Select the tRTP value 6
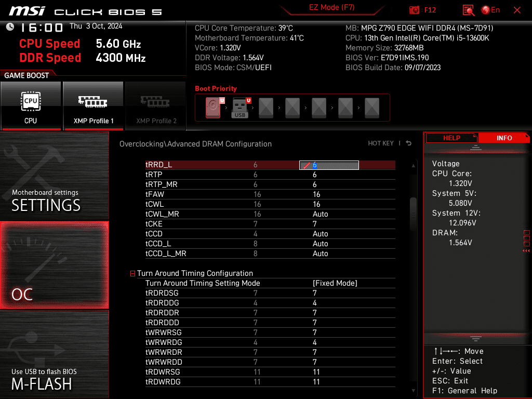The image size is (532, 399). (314, 175)
